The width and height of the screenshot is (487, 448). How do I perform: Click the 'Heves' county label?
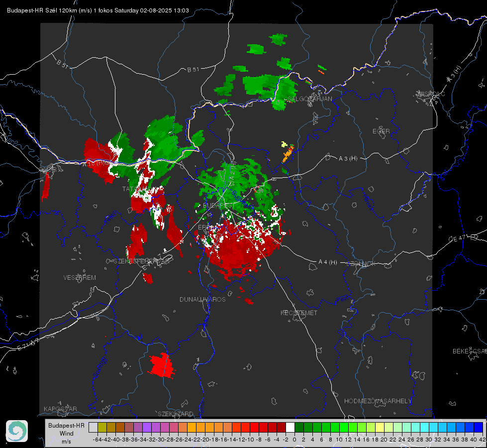pyautogui.click(x=368, y=202)
